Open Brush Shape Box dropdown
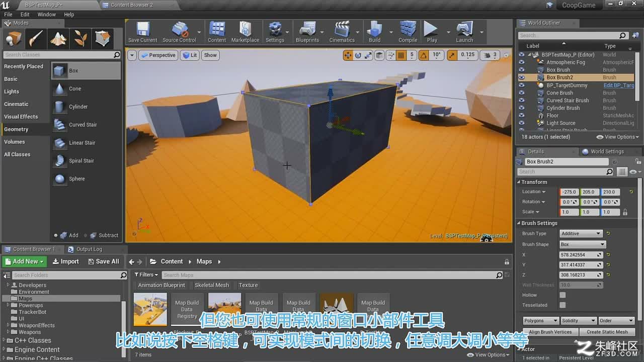The width and height of the screenshot is (644, 362). point(583,244)
